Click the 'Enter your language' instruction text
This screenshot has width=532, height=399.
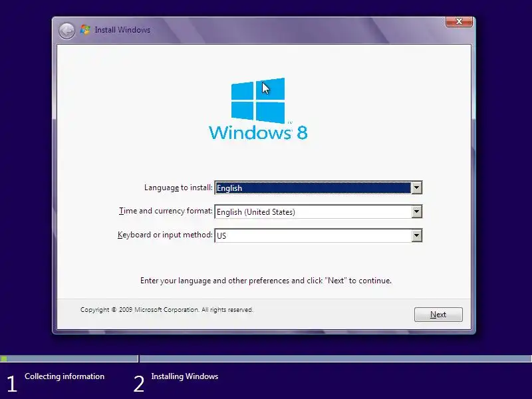click(265, 281)
